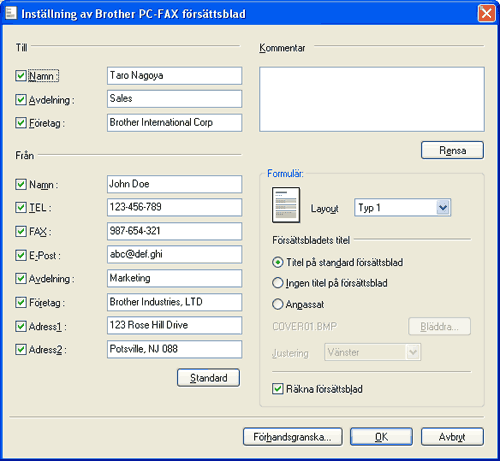Confirm settings with OK button
The width and height of the screenshot is (500, 461).
pyautogui.click(x=381, y=437)
